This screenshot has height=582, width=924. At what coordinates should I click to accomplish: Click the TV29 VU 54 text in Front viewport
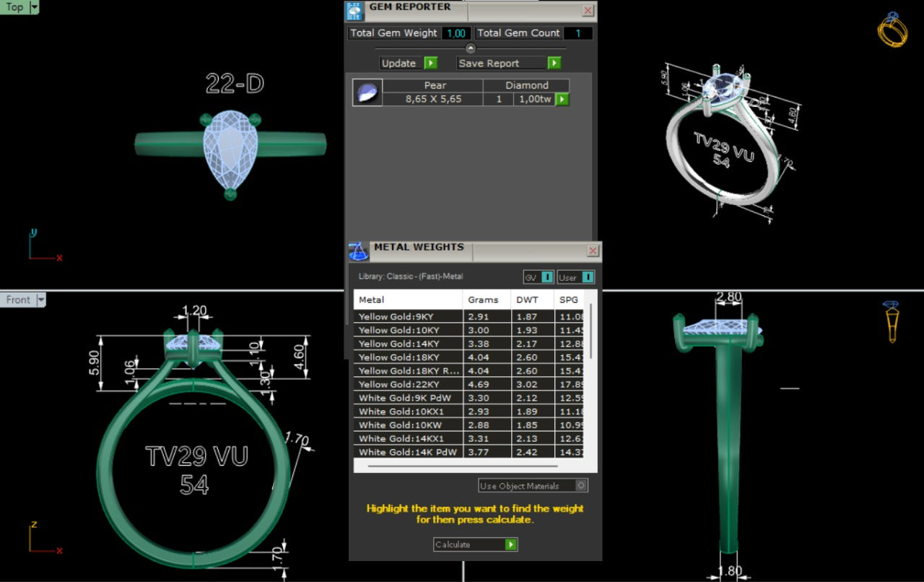click(196, 469)
